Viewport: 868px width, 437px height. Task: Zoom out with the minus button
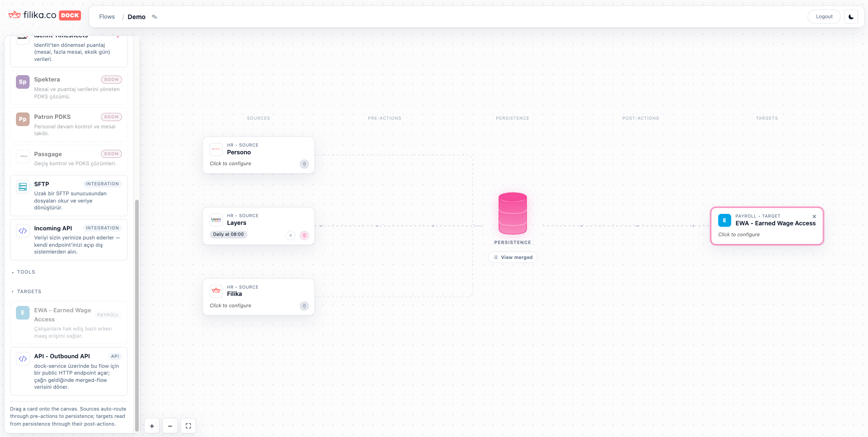[170, 426]
